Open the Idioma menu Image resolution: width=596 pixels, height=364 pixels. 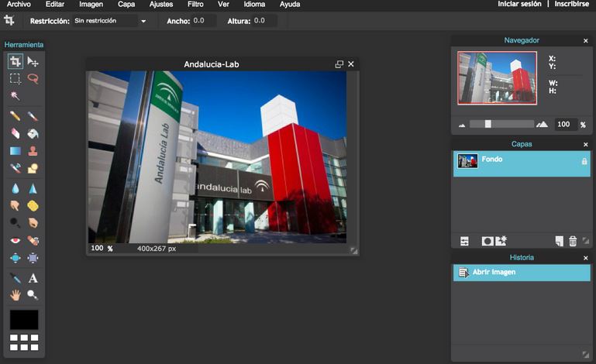pos(254,4)
